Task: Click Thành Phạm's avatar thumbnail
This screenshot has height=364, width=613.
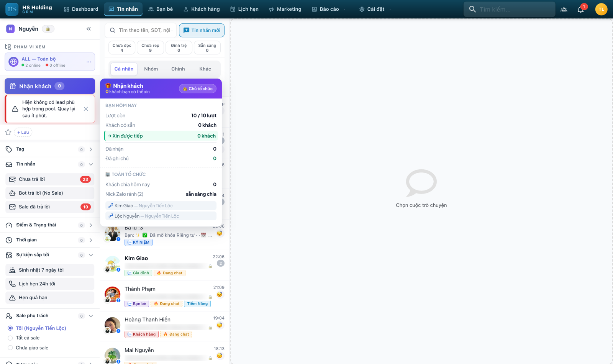Action: click(112, 295)
